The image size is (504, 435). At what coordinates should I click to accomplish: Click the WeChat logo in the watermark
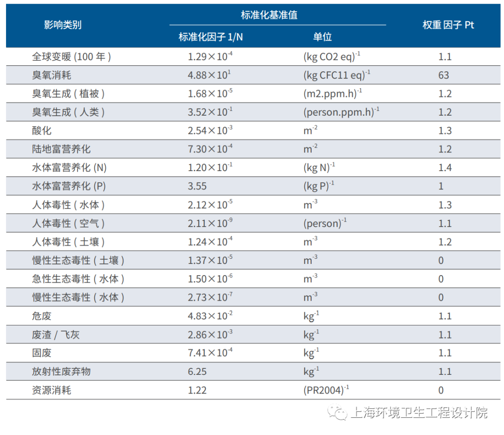tap(337, 413)
